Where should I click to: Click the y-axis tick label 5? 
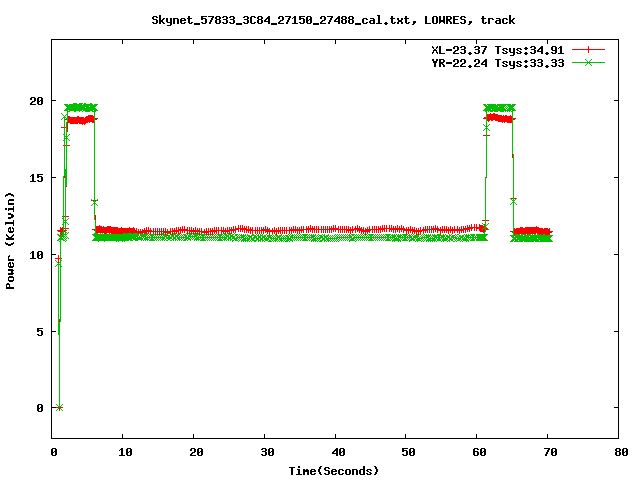click(x=40, y=332)
